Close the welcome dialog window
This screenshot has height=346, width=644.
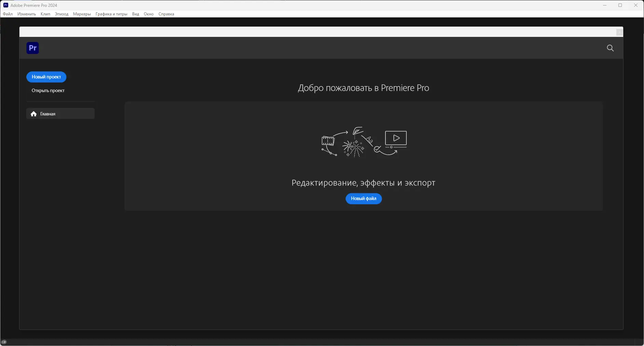click(x=619, y=32)
